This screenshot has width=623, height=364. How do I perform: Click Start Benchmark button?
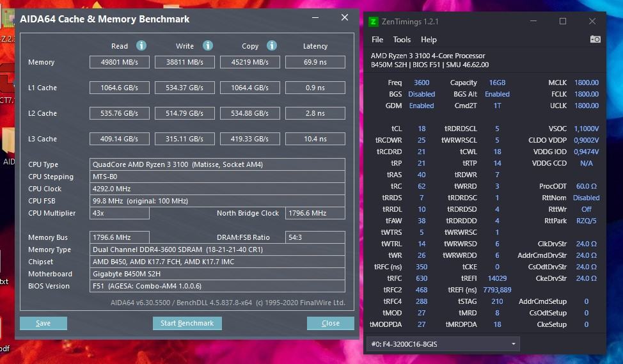click(x=187, y=323)
